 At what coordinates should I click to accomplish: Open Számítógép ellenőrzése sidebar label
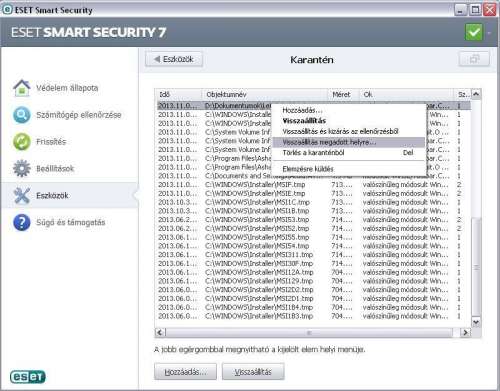click(x=79, y=115)
